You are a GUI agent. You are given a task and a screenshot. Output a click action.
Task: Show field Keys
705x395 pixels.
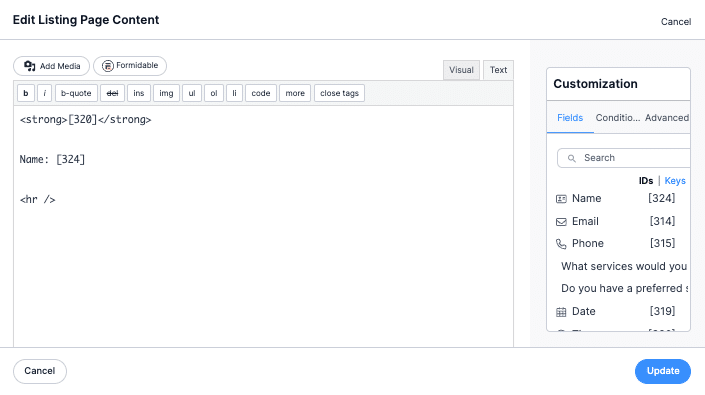(x=675, y=181)
